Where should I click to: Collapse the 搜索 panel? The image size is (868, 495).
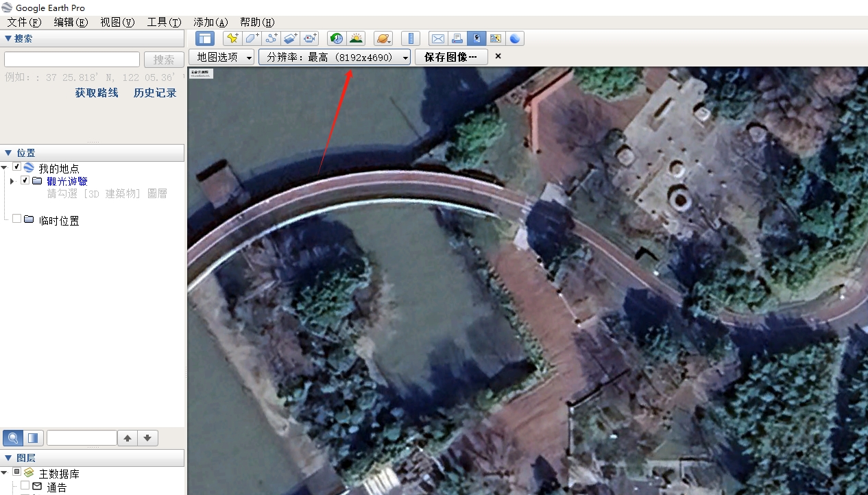point(8,38)
